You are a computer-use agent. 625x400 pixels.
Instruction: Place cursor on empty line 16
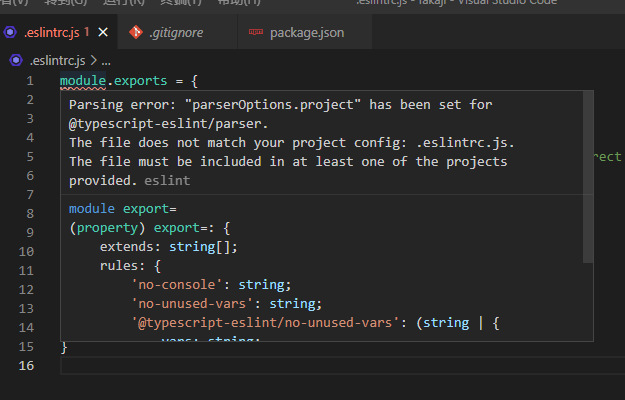point(342,366)
